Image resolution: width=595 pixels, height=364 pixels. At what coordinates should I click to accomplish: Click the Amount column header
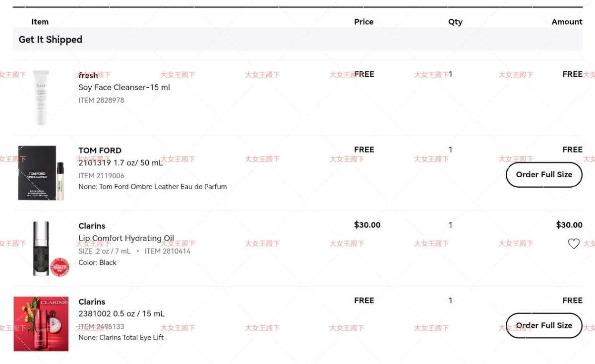[x=567, y=22]
